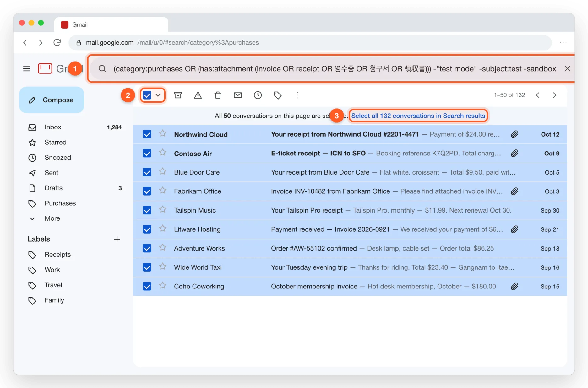Archive the selected conversations
The height and width of the screenshot is (388, 588).
[x=178, y=95]
